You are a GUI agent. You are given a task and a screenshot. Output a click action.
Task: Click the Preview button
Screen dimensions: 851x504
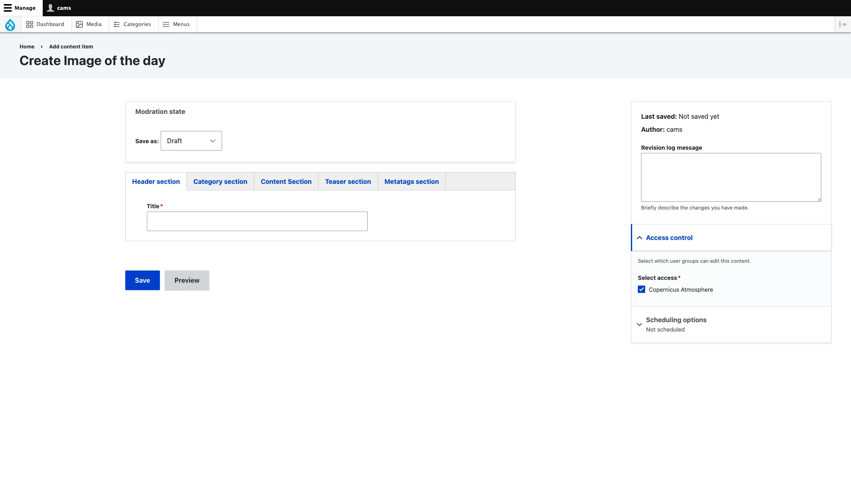click(187, 280)
